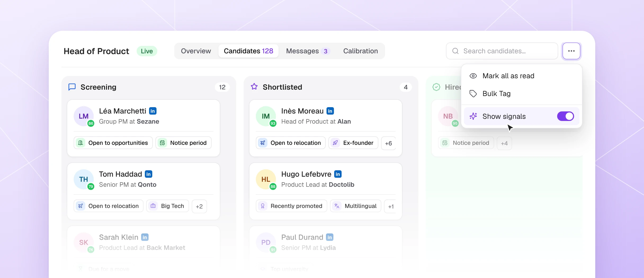This screenshot has height=278, width=644.
Task: Click the LinkedIn icon beside Léa Marchetti
Action: pyautogui.click(x=153, y=111)
